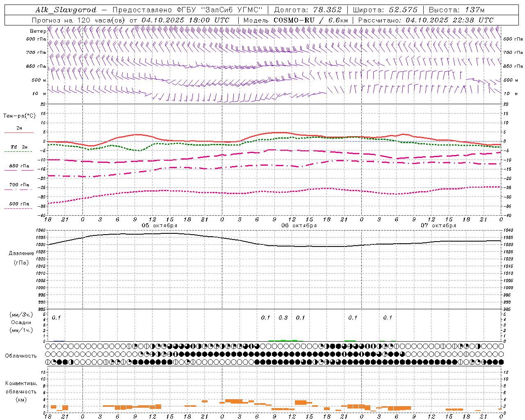
Task: Click the green dotted 'Td 2м' legend entry
Action: (x=19, y=149)
